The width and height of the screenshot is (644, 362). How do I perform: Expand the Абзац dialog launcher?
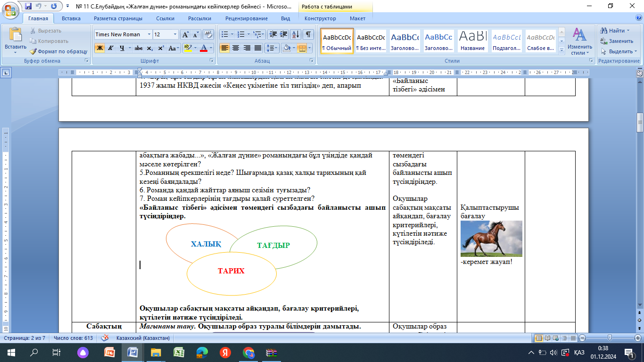[x=312, y=61]
